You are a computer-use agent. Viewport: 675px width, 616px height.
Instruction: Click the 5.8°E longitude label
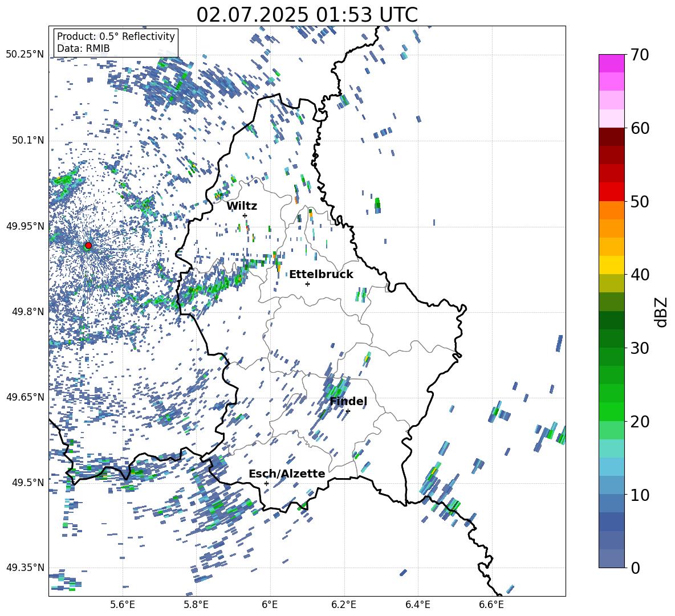[196, 605]
